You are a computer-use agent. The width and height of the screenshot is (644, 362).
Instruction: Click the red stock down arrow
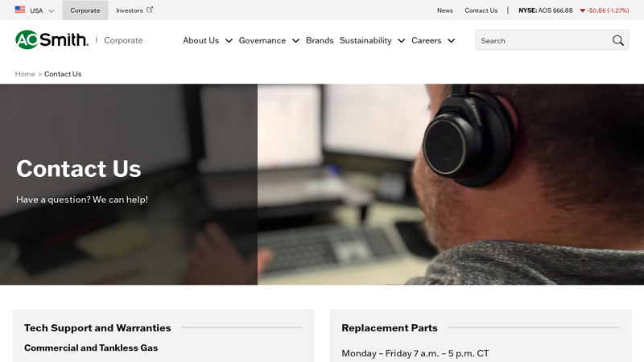(x=582, y=10)
